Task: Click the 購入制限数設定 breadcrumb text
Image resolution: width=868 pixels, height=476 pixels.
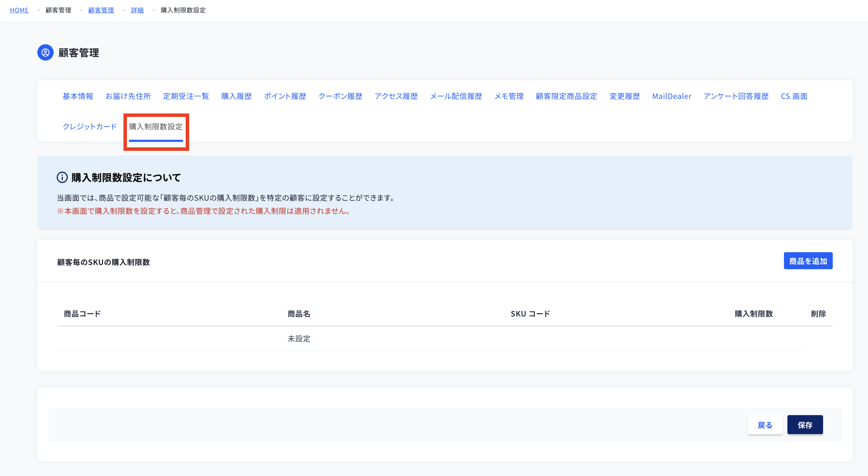Action: point(183,10)
